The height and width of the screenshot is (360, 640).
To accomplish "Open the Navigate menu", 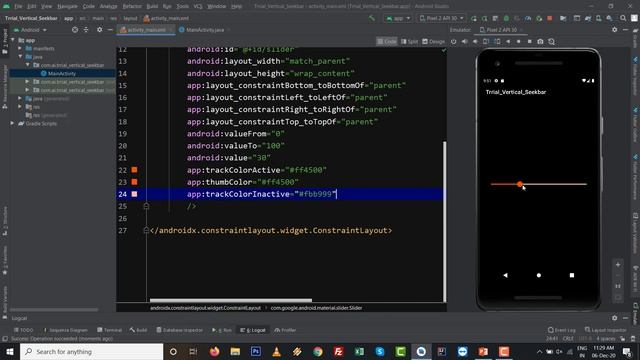I will [67, 6].
